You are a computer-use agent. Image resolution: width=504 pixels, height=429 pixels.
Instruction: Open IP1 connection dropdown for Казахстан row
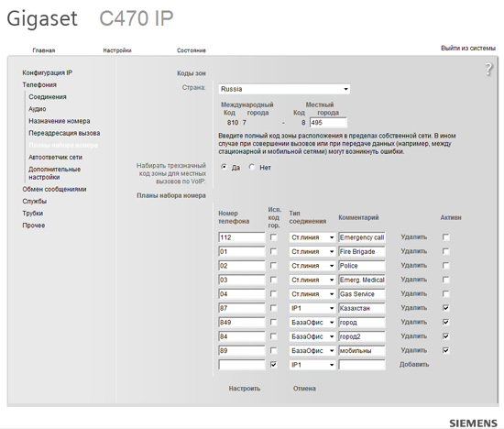pyautogui.click(x=312, y=308)
